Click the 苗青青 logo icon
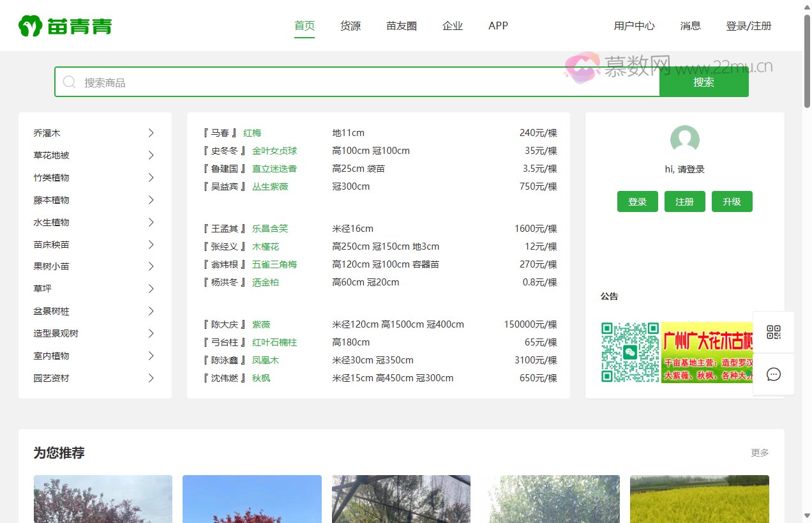The height and width of the screenshot is (523, 812). tap(30, 26)
